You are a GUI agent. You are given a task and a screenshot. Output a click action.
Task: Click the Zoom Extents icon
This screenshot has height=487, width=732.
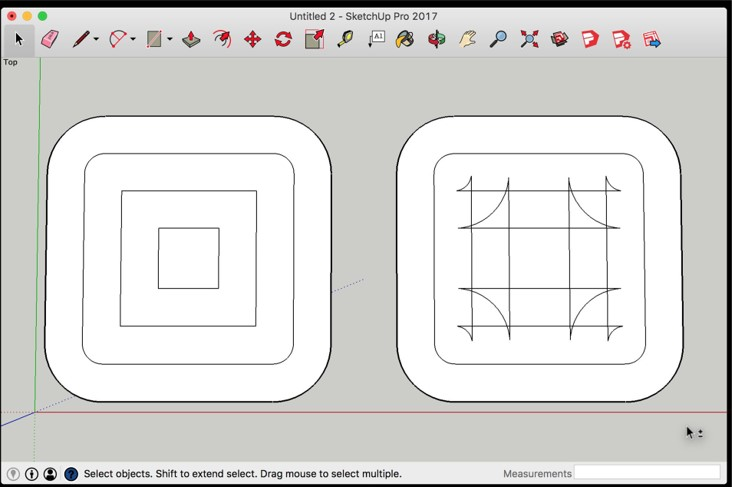[529, 39]
